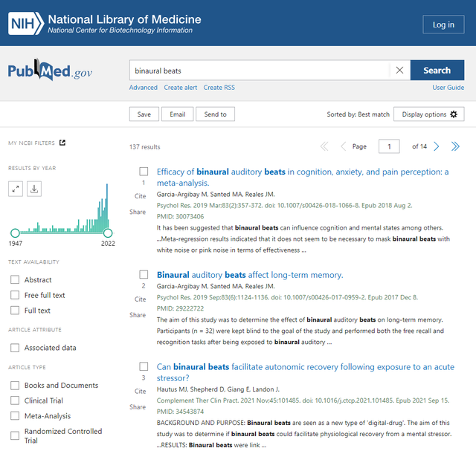
Task: Select checkbox for result 1
Action: click(x=144, y=172)
